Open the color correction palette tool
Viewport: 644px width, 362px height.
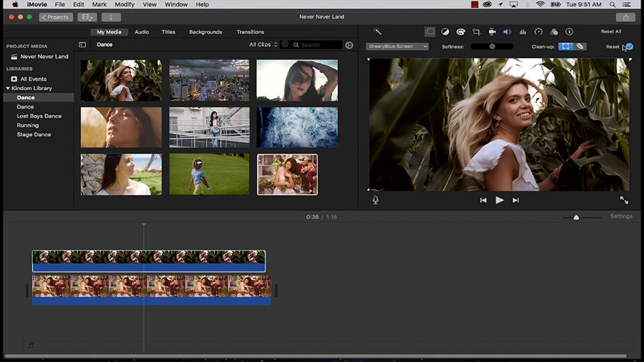pos(461,32)
